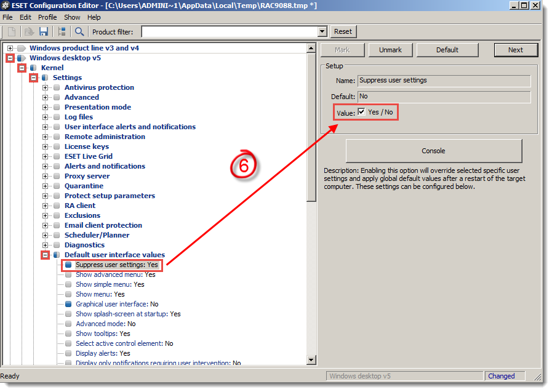This screenshot has height=392, width=552.
Task: Click the icon beside Windows desktop v5
Action: click(x=22, y=58)
